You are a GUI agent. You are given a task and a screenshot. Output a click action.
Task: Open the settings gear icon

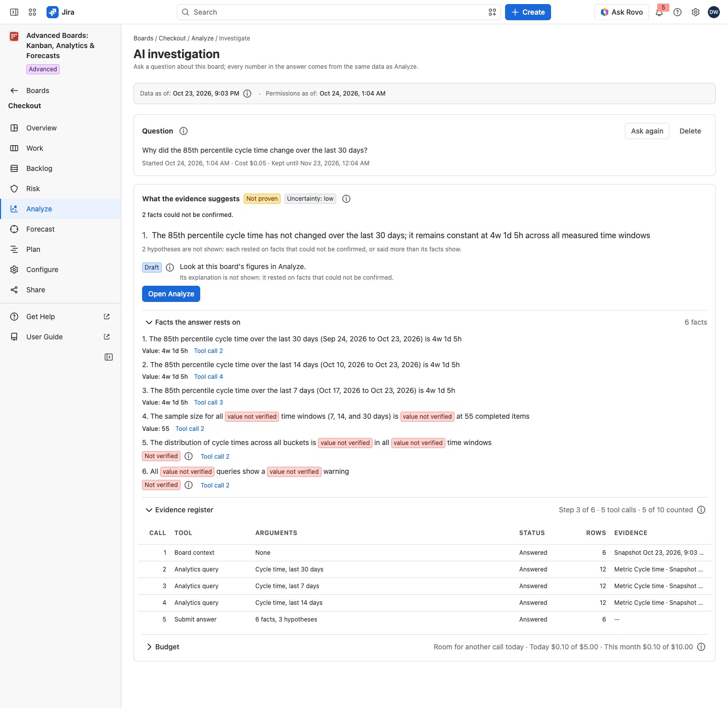pyautogui.click(x=696, y=12)
